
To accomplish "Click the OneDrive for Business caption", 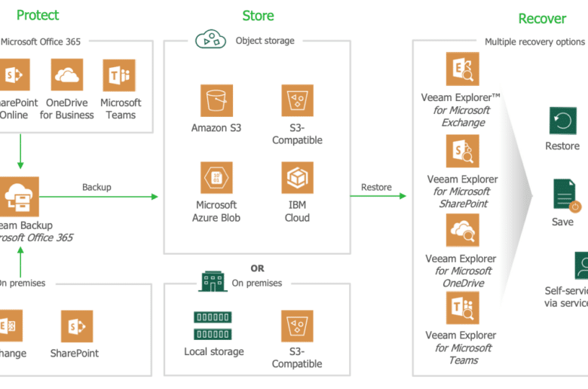I will click(x=67, y=109).
